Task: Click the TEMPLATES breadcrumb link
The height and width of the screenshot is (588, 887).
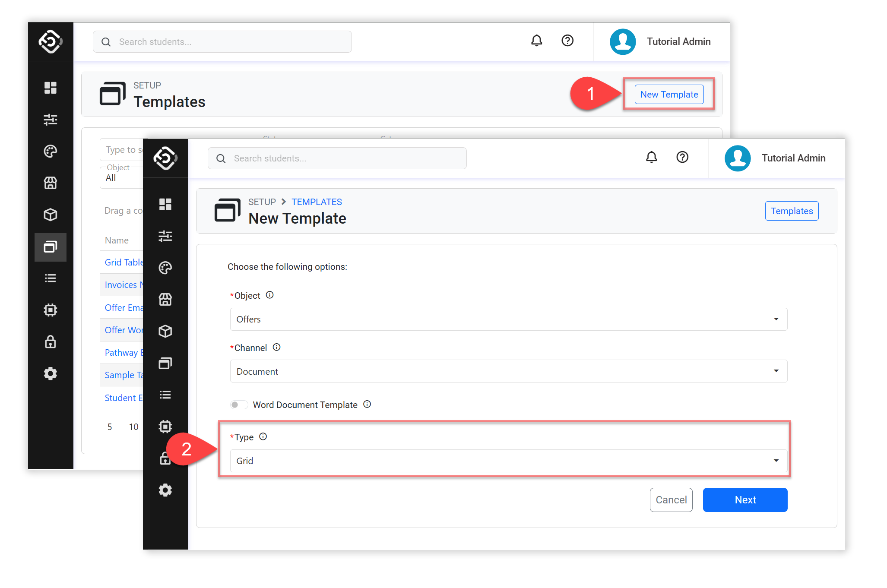Action: 317,202
